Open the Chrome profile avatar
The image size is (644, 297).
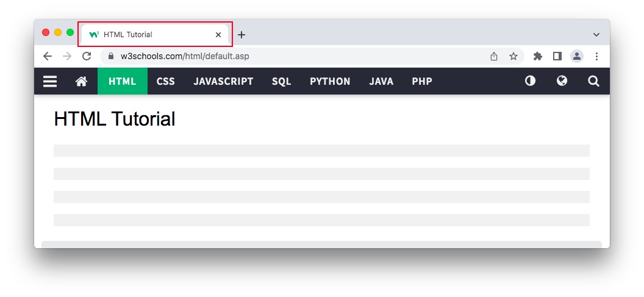tap(576, 56)
